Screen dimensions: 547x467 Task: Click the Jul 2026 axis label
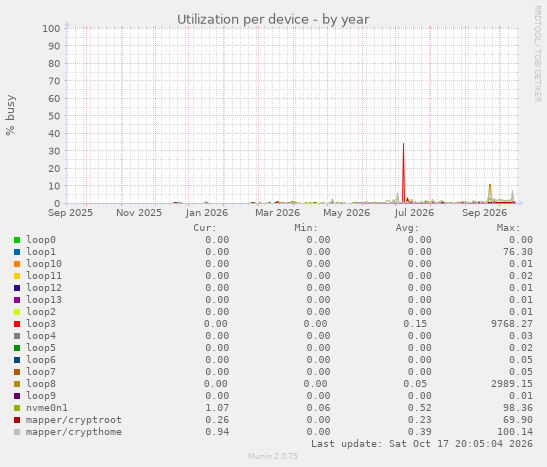point(414,213)
